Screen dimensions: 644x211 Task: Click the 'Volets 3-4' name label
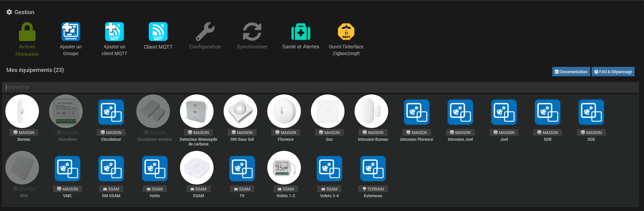329,196
